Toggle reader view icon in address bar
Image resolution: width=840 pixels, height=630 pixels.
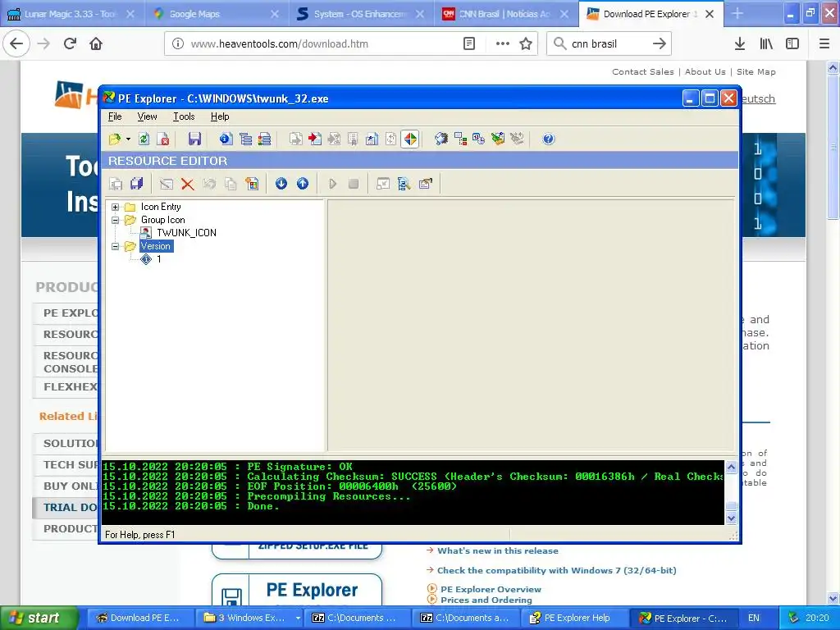tap(469, 44)
